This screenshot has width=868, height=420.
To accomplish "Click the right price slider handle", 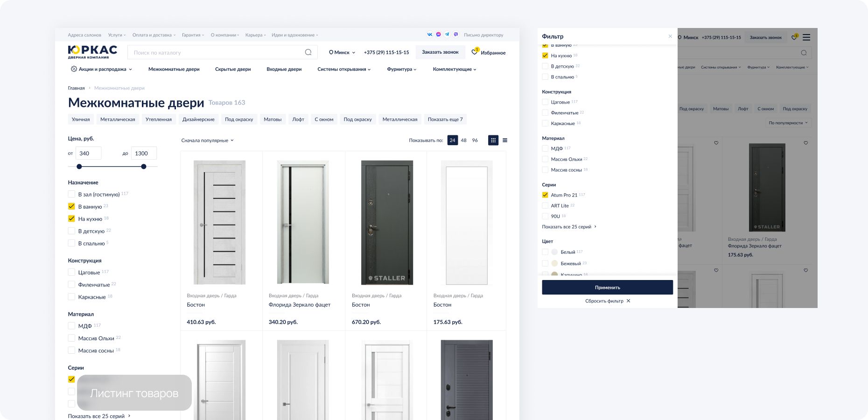I will point(144,167).
